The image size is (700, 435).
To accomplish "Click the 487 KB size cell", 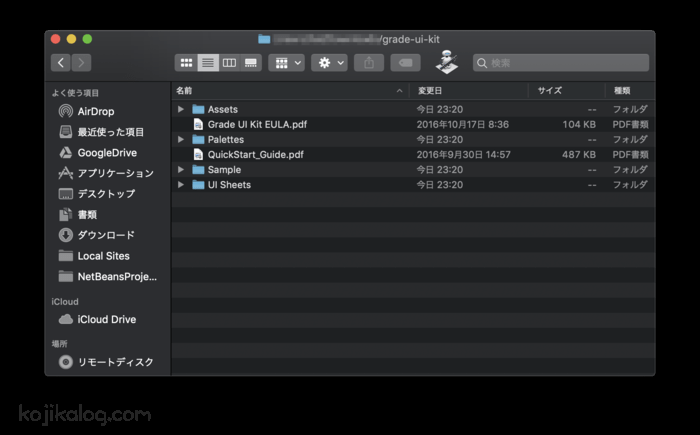I will (579, 155).
